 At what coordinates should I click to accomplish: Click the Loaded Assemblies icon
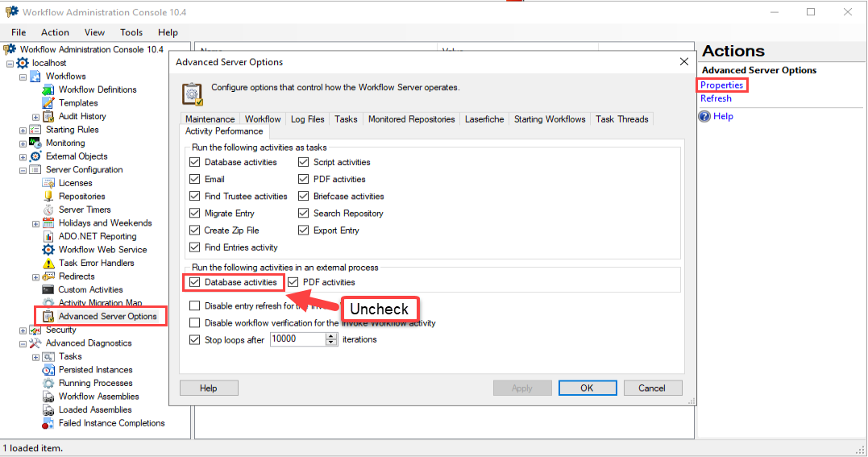(48, 410)
